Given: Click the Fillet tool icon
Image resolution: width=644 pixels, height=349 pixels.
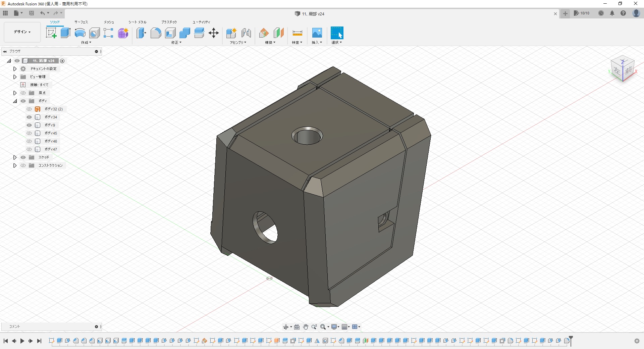Looking at the screenshot, I should (x=156, y=33).
